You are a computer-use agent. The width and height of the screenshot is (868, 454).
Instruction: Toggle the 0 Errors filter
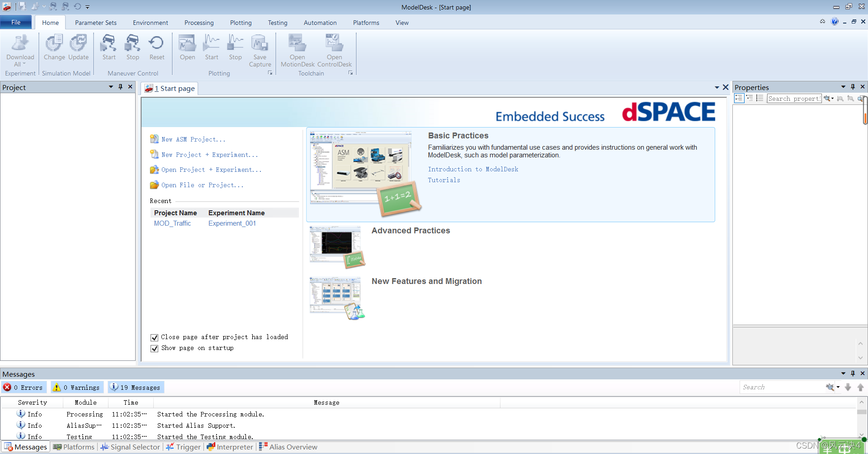tap(24, 388)
